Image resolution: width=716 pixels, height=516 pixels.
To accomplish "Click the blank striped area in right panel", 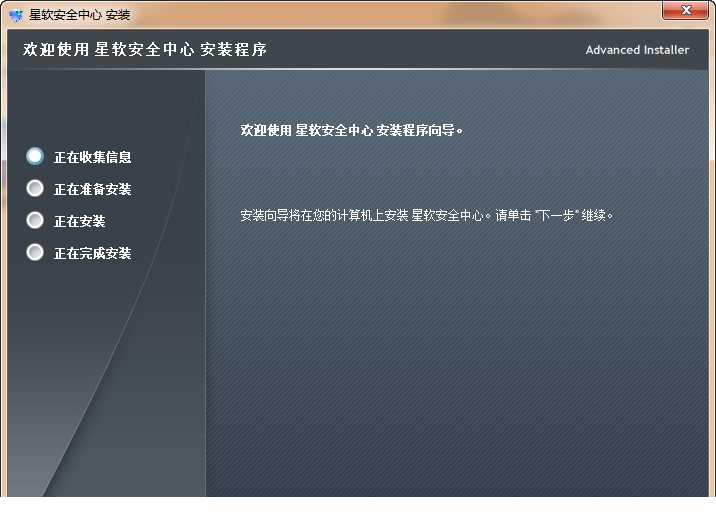I will (x=460, y=370).
